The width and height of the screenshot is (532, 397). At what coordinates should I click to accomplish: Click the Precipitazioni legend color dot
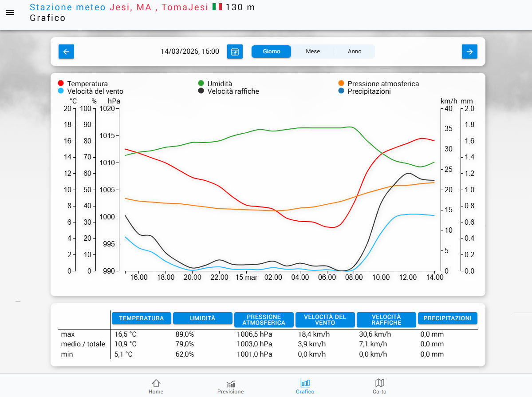(x=341, y=91)
